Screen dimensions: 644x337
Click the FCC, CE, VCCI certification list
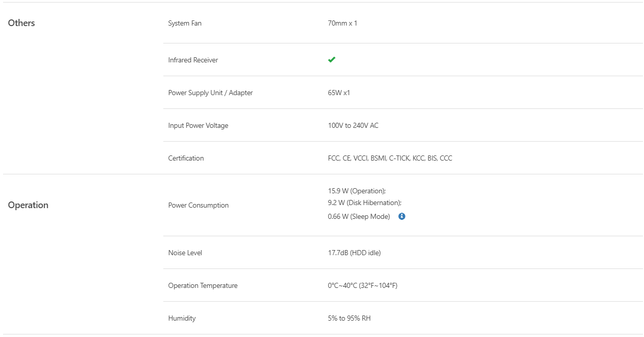pos(390,158)
